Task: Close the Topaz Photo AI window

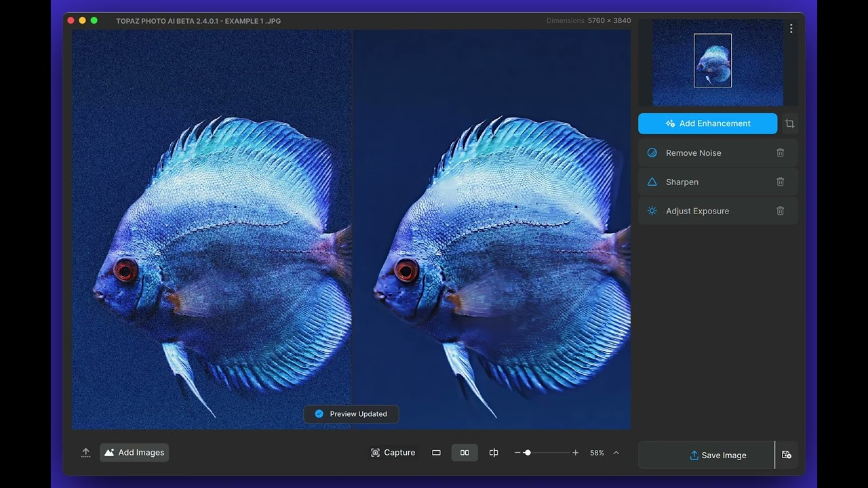Action: 71,20
